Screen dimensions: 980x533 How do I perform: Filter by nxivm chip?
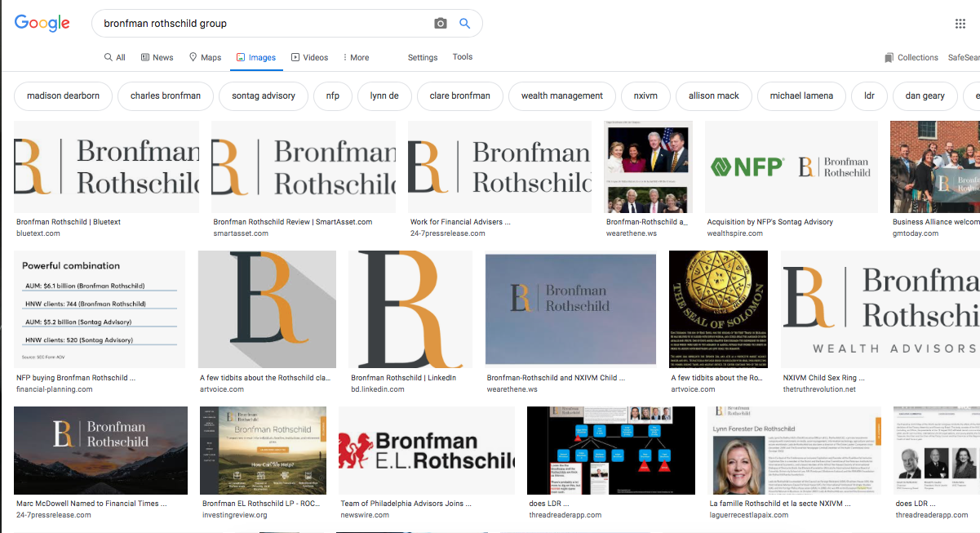645,95
